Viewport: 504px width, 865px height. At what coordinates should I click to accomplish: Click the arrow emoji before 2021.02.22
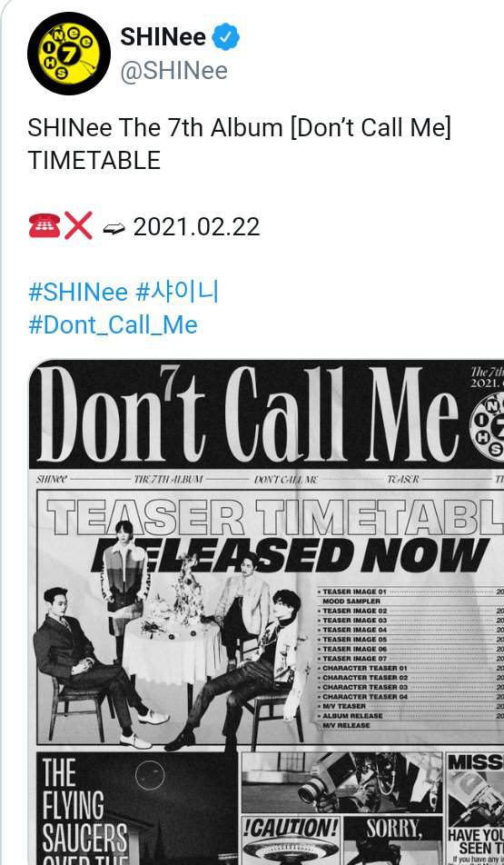114,227
